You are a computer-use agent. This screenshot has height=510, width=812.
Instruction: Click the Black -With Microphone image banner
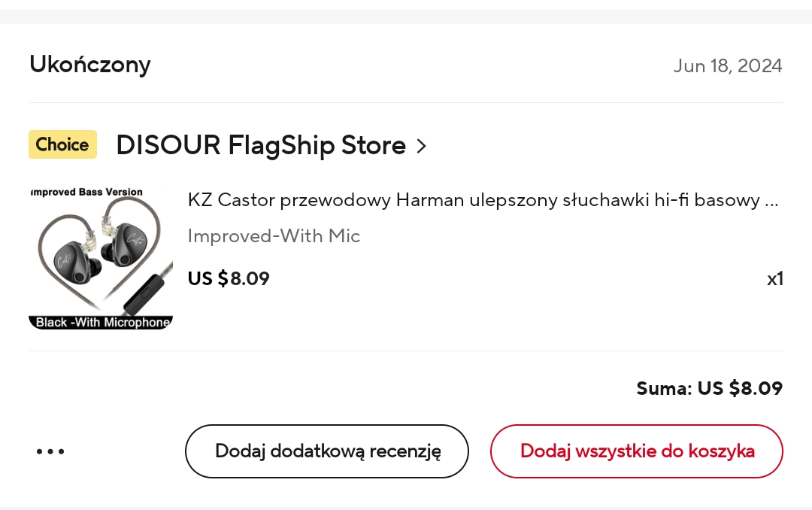(x=101, y=322)
